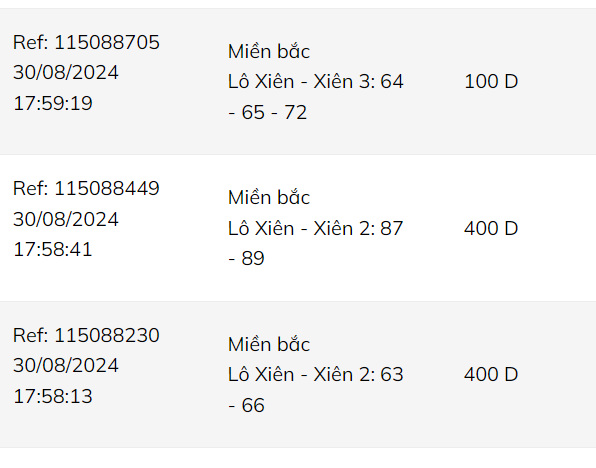Click the date in the 115088230 row
The image size is (596, 468).
pos(66,365)
